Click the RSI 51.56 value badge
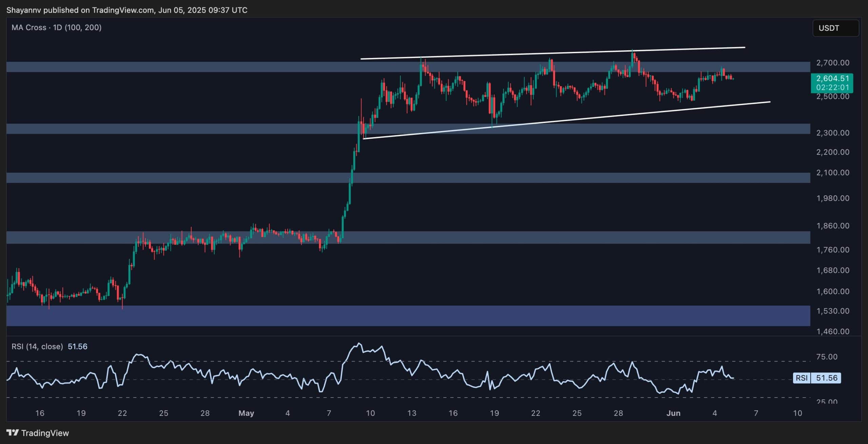This screenshot has height=444, width=868. [x=828, y=378]
